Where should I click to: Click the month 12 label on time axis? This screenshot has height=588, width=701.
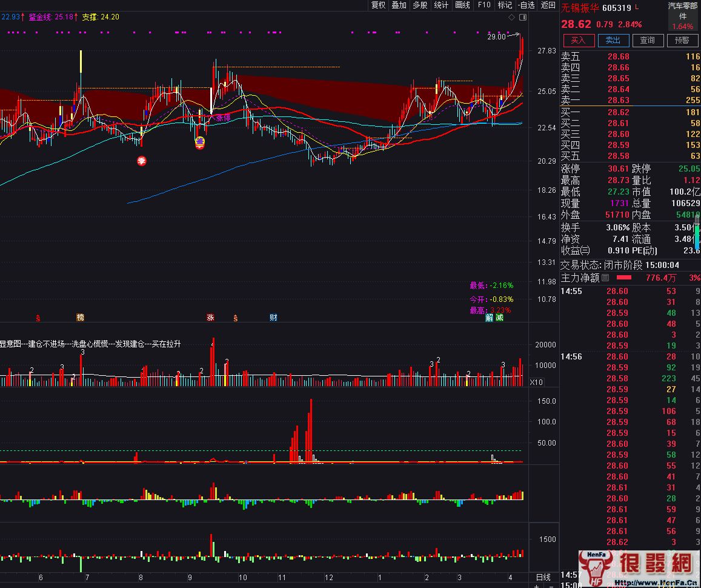coord(328,578)
